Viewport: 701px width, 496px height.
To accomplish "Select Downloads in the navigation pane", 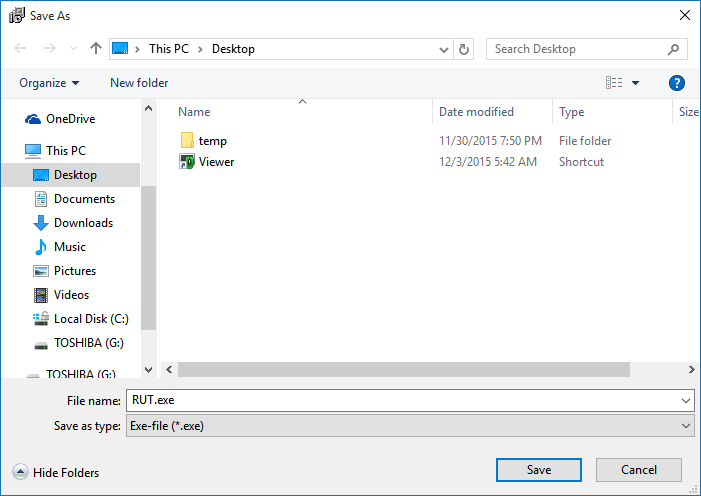I will [83, 223].
